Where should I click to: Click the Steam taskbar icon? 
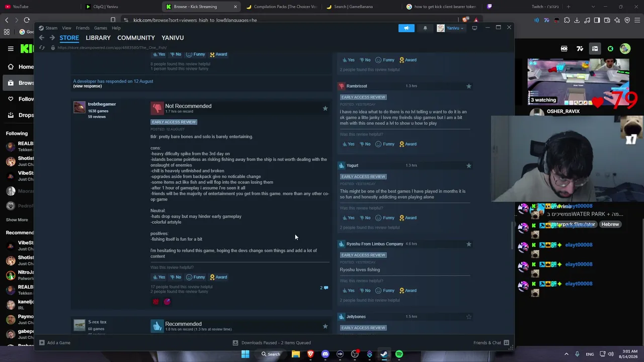384,354
